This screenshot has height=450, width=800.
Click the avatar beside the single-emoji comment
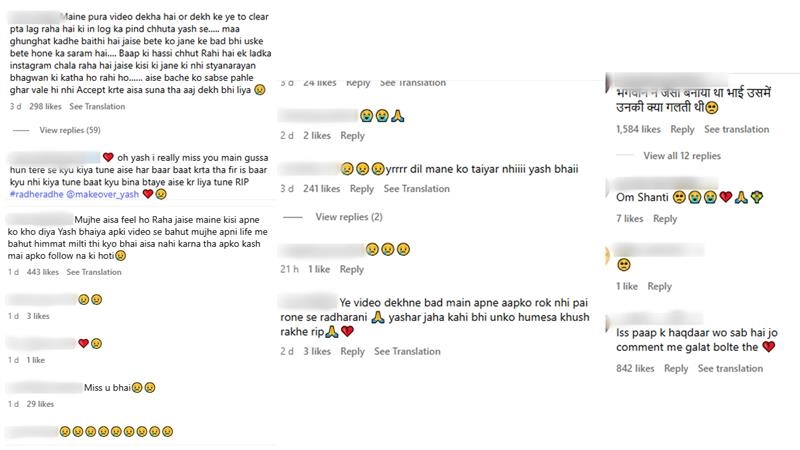pyautogui.click(x=607, y=255)
